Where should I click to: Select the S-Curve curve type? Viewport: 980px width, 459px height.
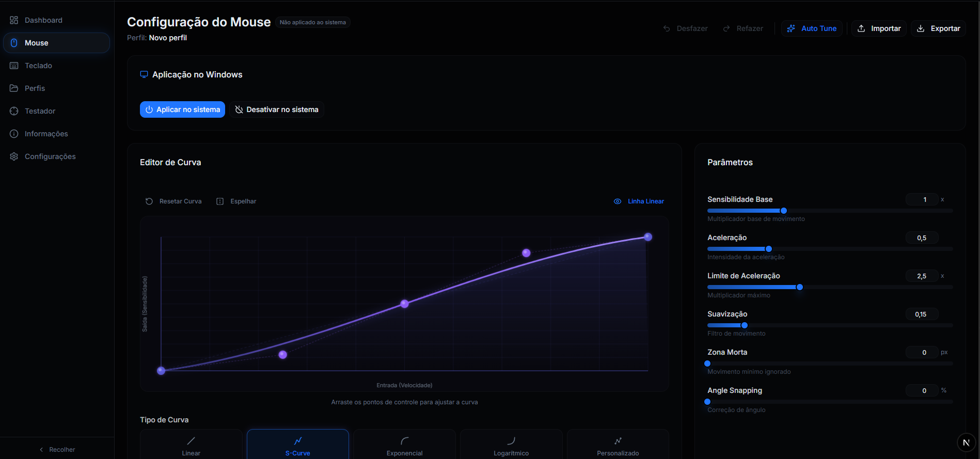[x=298, y=444]
